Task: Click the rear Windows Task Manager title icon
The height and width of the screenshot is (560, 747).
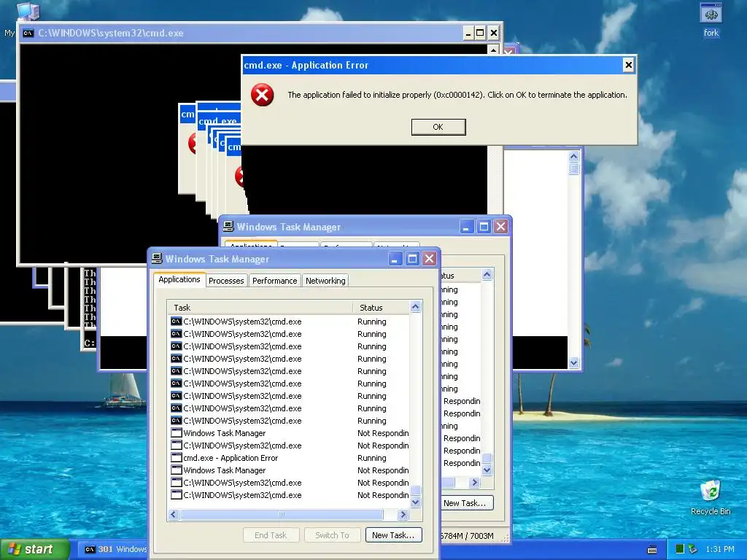Action: tap(228, 226)
